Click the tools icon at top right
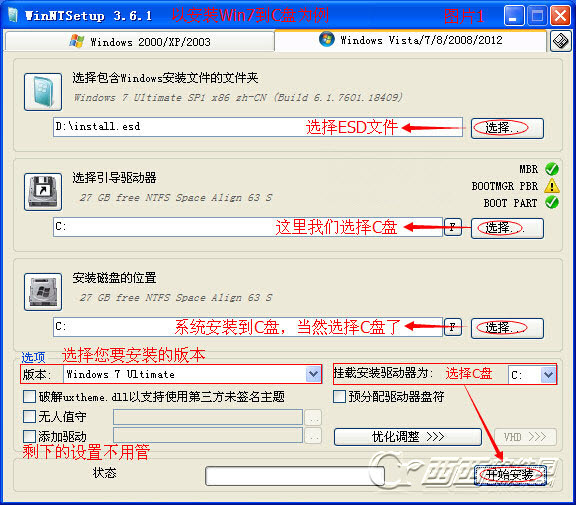576x505 pixels. (561, 41)
